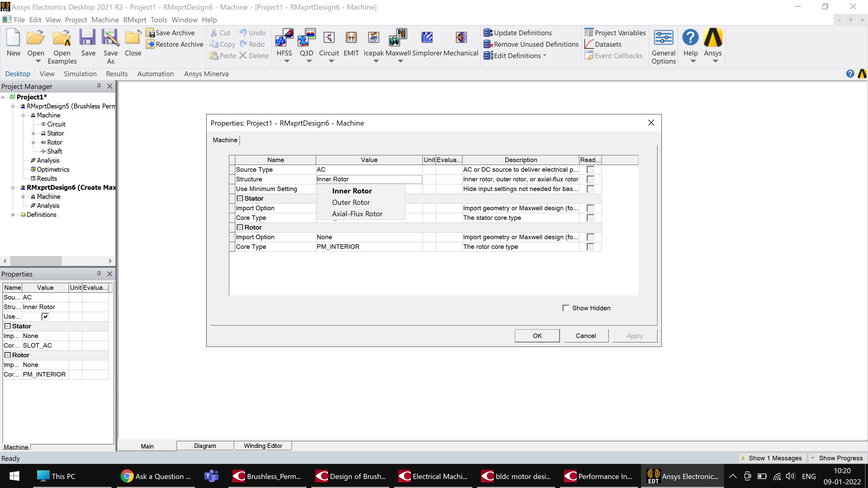Click Show Progress button
Image resolution: width=868 pixels, height=488 pixels.
point(837,458)
